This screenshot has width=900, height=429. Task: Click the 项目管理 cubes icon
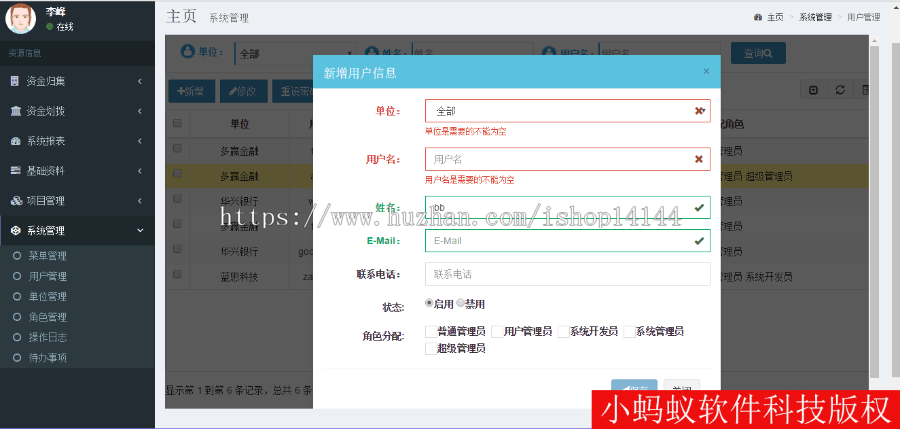pyautogui.click(x=16, y=201)
